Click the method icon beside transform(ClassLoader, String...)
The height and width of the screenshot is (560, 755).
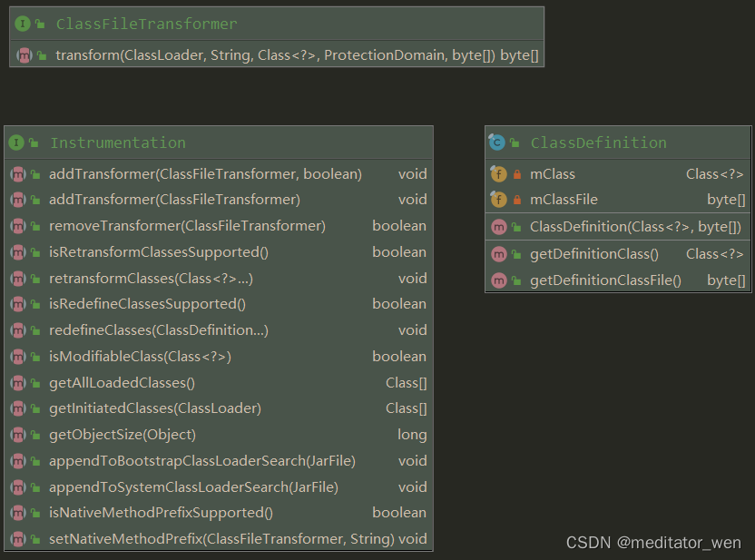tap(25, 55)
